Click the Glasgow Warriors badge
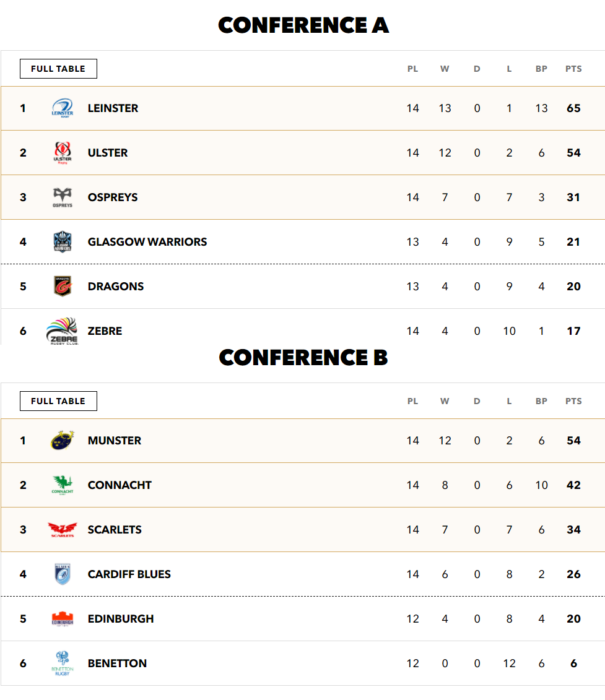This screenshot has width=605, height=700. (x=63, y=242)
